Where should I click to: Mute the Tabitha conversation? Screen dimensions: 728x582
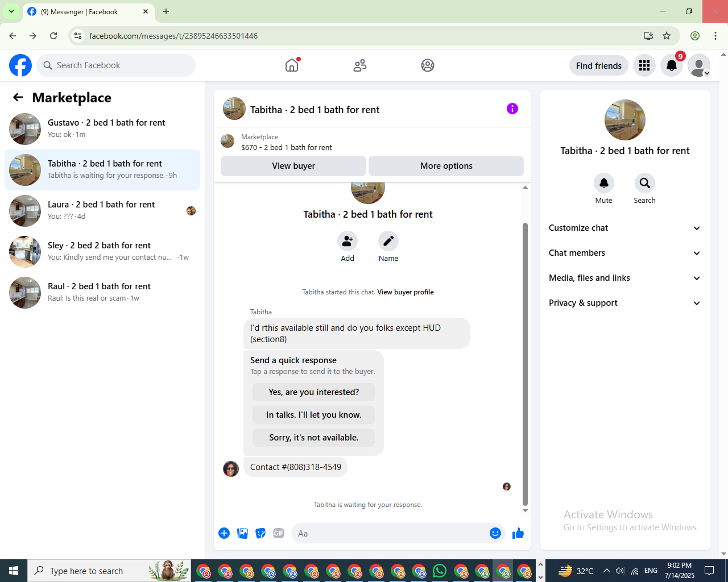pos(604,183)
